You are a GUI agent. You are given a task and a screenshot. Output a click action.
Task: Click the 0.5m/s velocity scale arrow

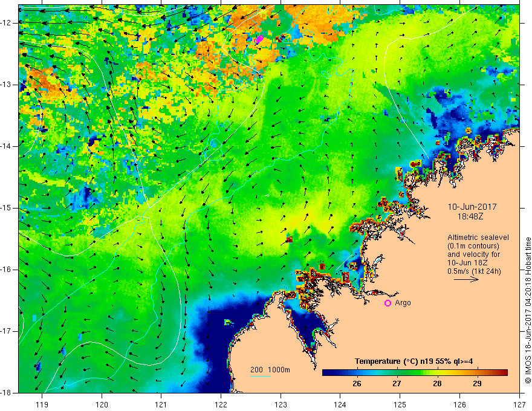[466, 279]
